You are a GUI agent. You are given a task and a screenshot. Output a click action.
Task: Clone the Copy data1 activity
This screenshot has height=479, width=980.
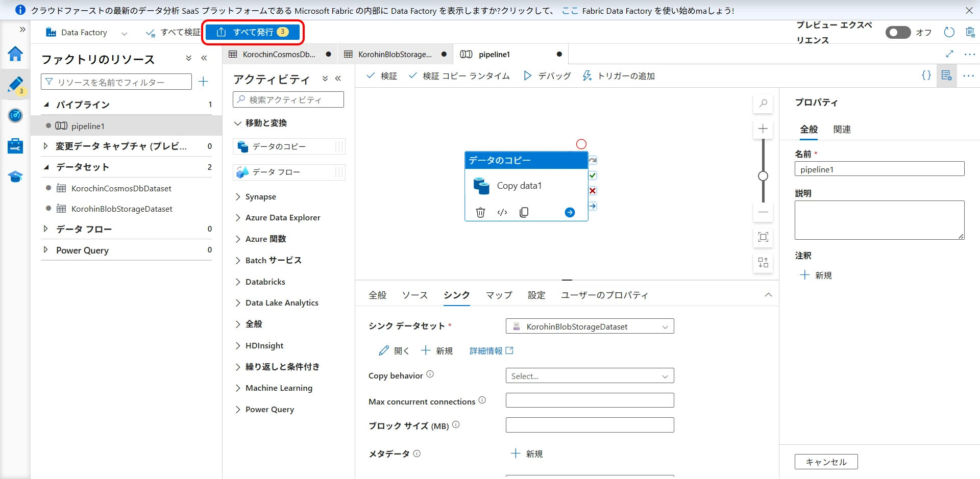pyautogui.click(x=524, y=212)
